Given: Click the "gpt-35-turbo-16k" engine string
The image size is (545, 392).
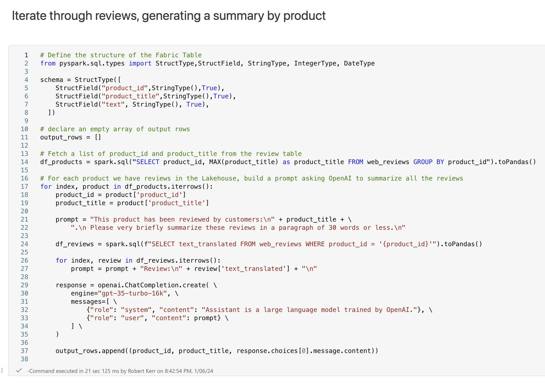Looking at the screenshot, I should [x=132, y=293].
